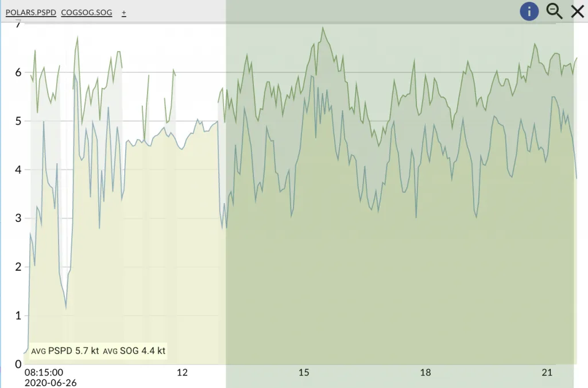Click the highest green PSPD peak near 15:30
The image size is (588, 388).
[x=323, y=27]
